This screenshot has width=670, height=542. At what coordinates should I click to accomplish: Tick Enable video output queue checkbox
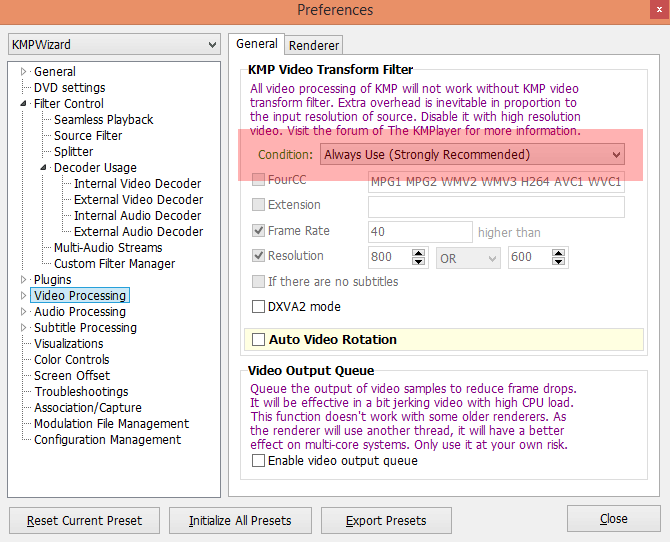[259, 461]
